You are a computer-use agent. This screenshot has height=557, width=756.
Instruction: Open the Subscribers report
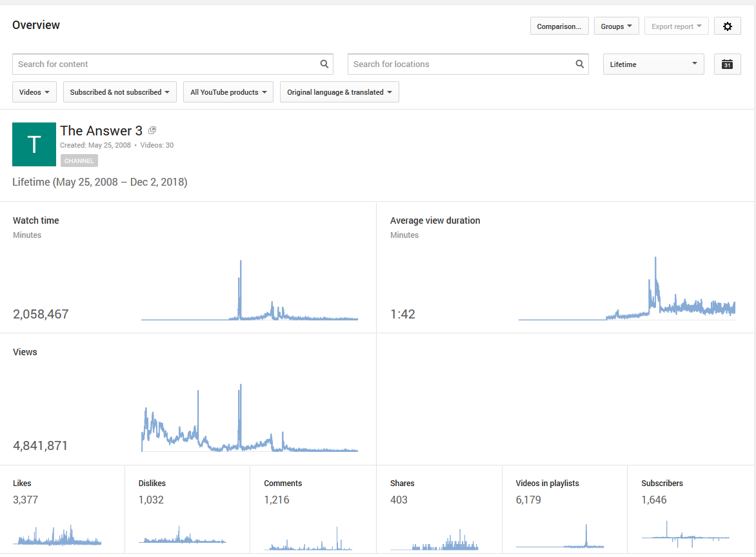662,483
